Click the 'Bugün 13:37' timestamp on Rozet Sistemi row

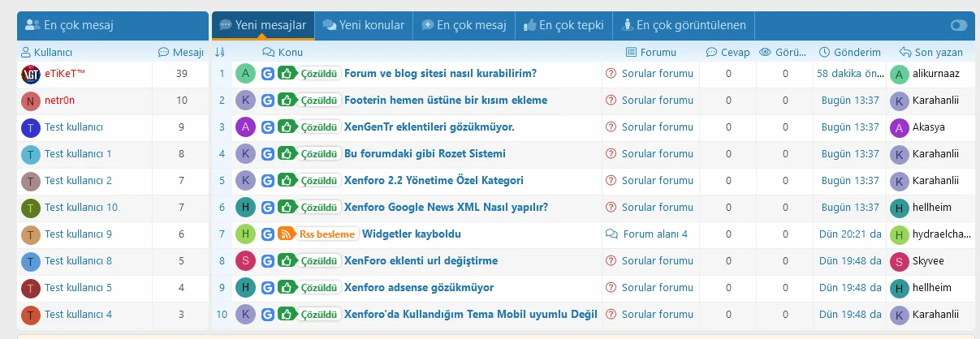coord(850,154)
